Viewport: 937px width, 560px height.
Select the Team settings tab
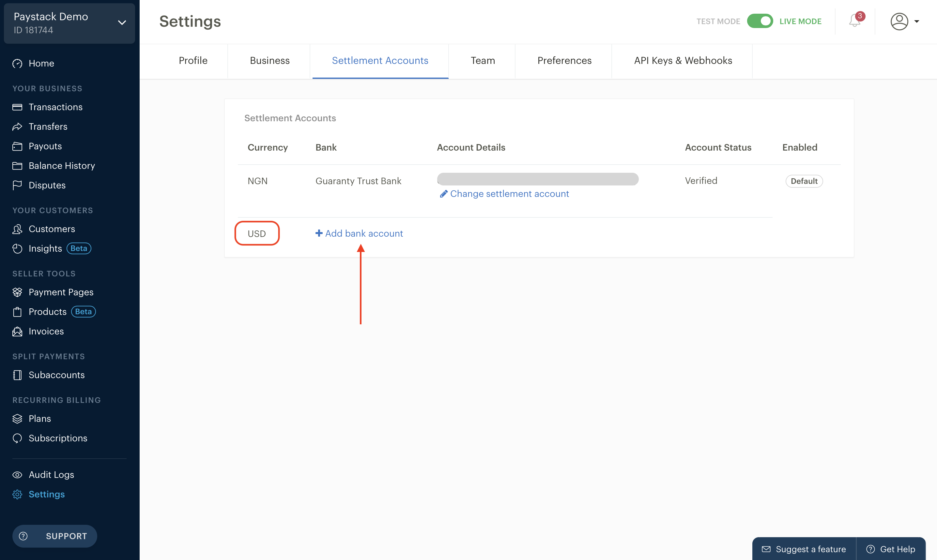483,61
